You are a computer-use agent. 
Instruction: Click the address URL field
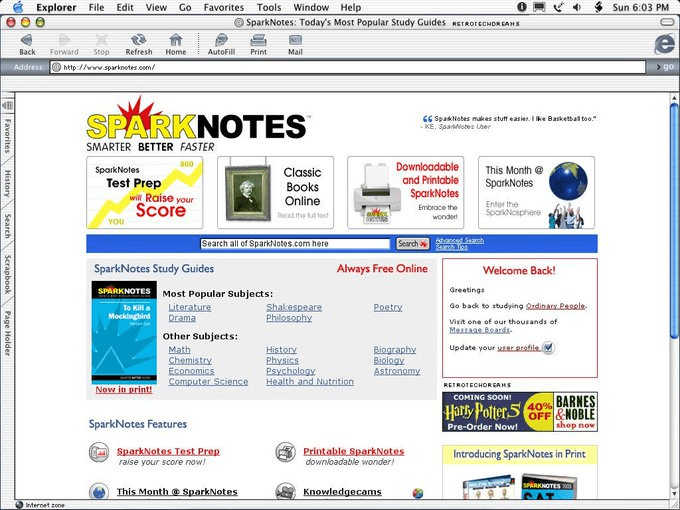(x=348, y=67)
